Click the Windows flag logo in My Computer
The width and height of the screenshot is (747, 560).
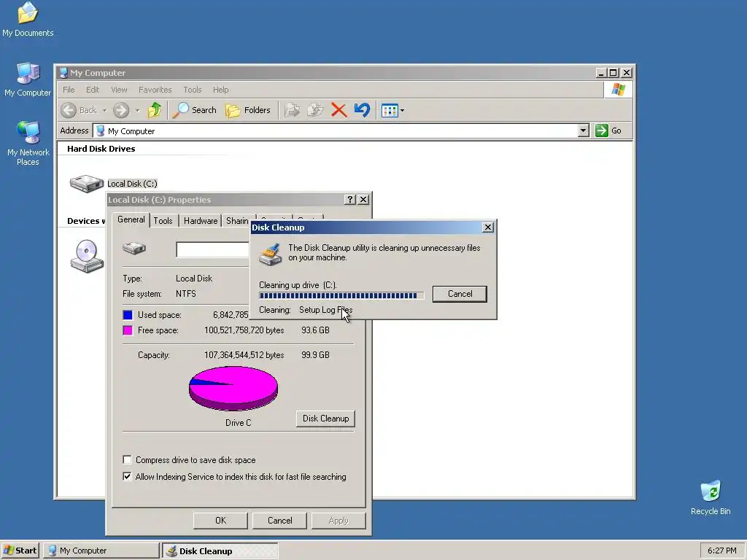tap(619, 90)
